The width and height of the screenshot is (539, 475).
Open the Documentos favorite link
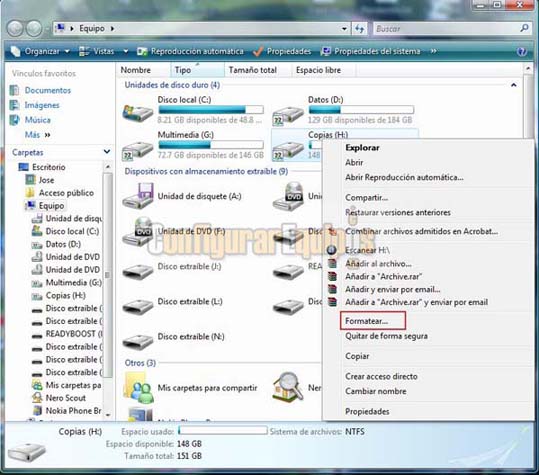[48, 90]
